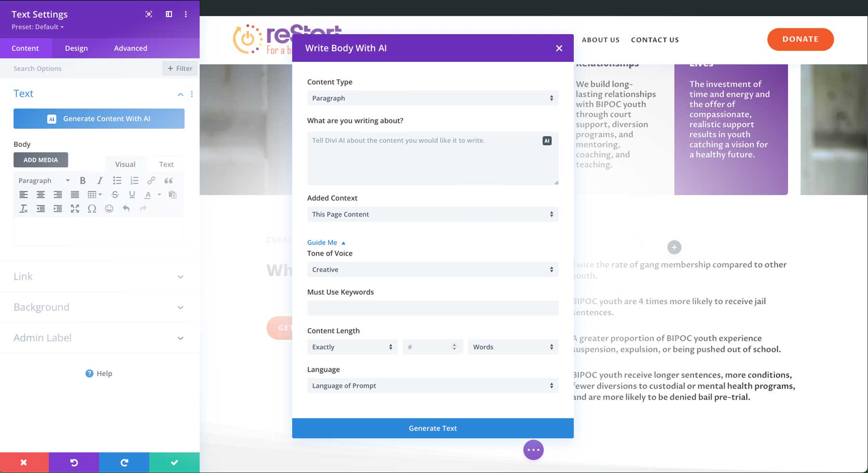
Task: Open the Content Type dropdown
Action: point(433,98)
